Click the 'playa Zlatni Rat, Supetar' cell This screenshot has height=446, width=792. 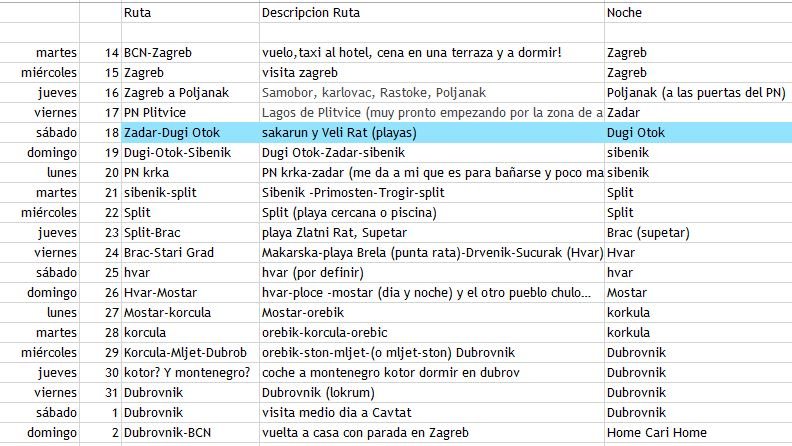click(431, 233)
